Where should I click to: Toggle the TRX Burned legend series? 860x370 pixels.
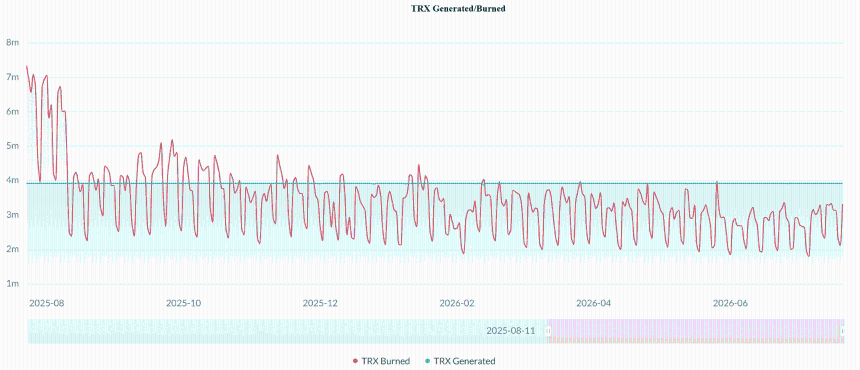(382, 361)
